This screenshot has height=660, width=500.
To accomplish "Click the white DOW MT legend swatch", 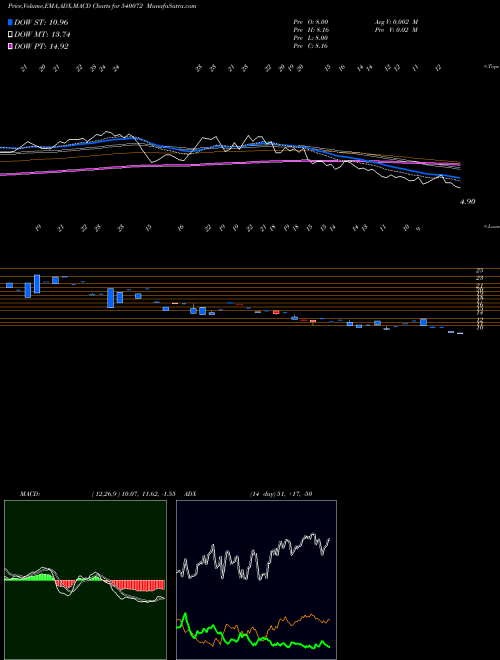I will click(10, 35).
